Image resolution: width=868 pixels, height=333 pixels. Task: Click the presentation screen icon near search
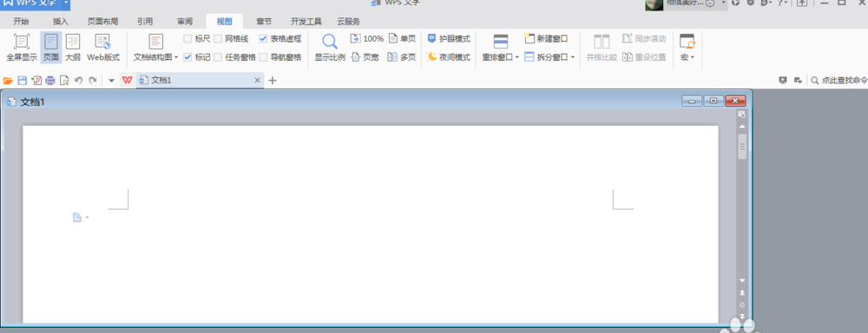[783, 80]
